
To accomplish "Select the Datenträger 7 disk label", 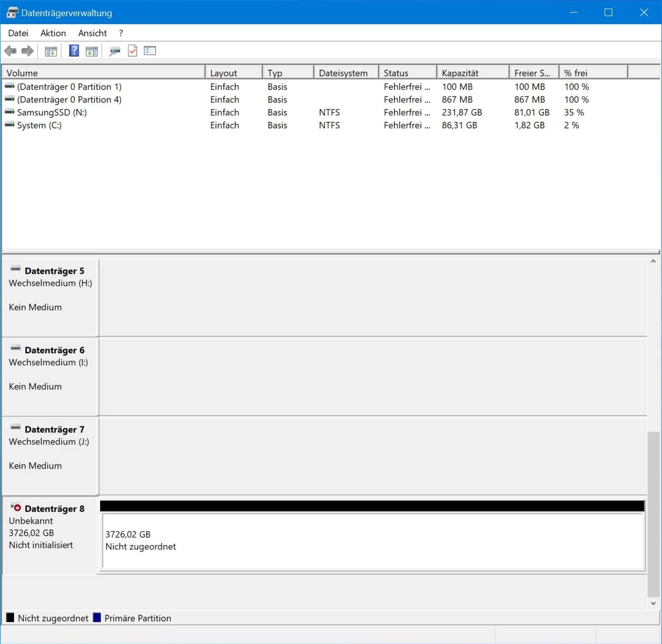I will (54, 429).
